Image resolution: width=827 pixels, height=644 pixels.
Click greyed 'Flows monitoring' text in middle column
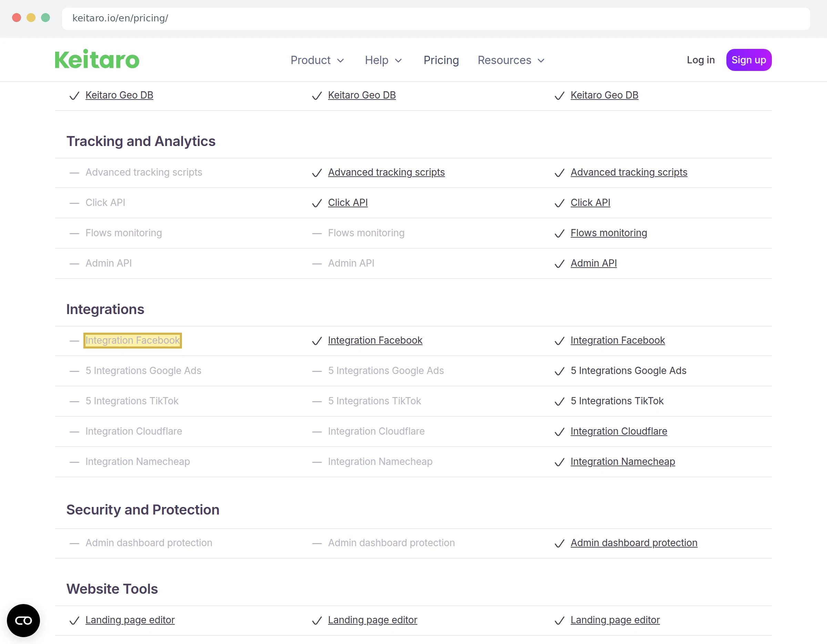tap(366, 233)
